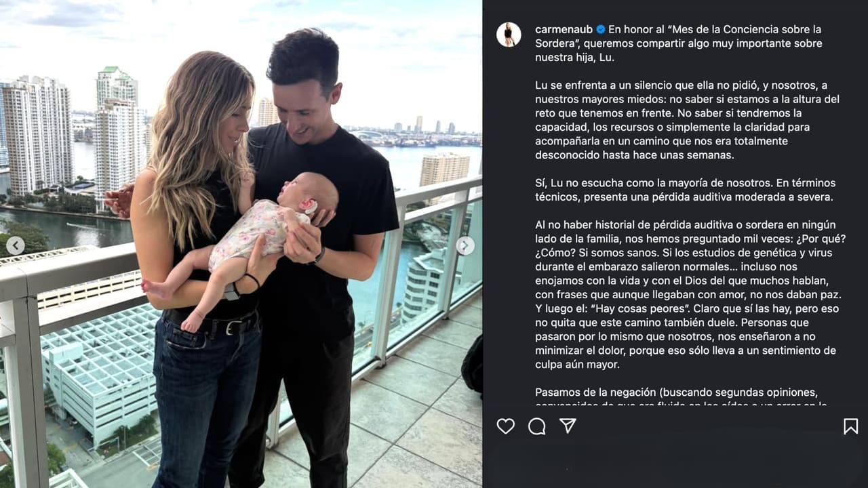Select the paragraph starting "Lu se enfrenta"

(x=687, y=120)
